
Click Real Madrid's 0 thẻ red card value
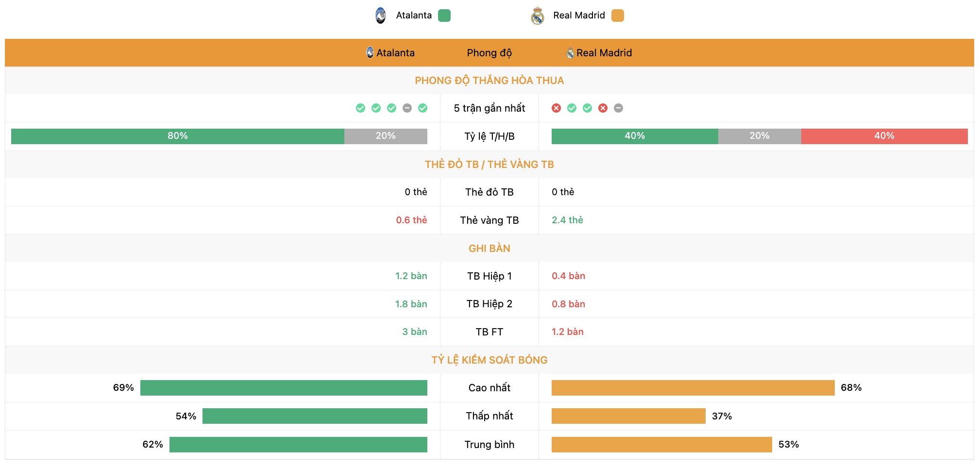coord(563,192)
